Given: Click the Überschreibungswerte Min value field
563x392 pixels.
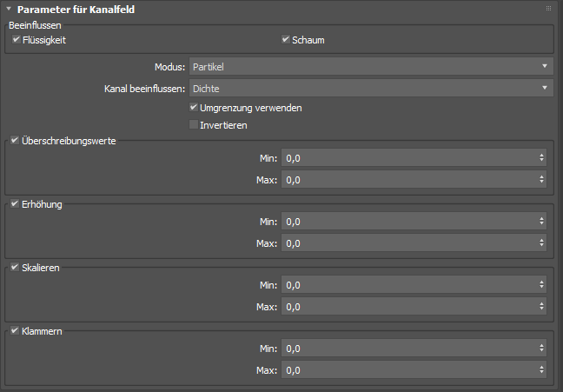Looking at the screenshot, I should (408, 158).
